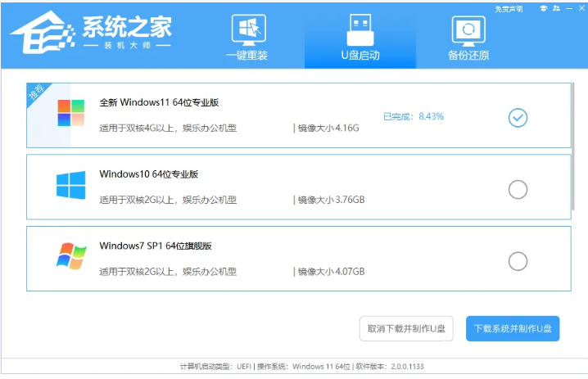Image resolution: width=588 pixels, height=379 pixels.
Task: Click the 已完成: 8.43% progress text
Action: pyautogui.click(x=414, y=116)
